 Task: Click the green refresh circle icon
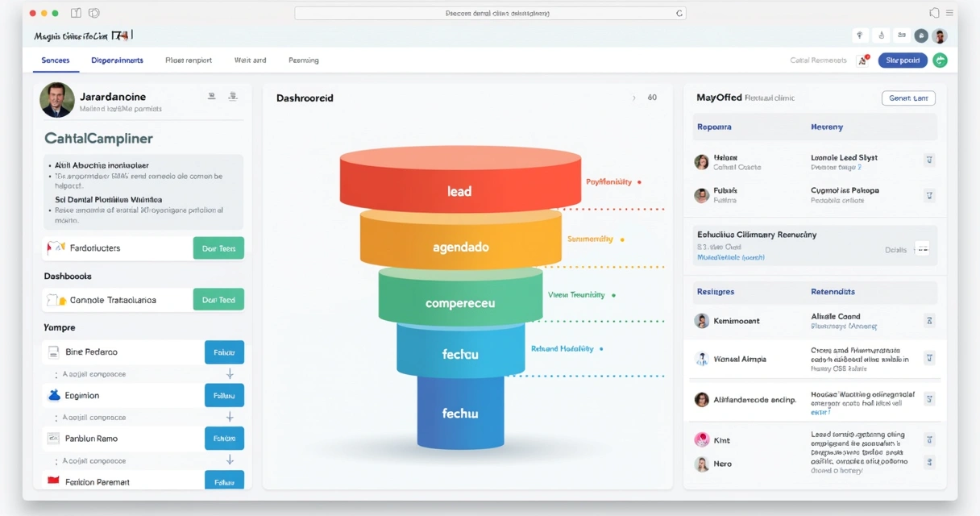pos(940,60)
